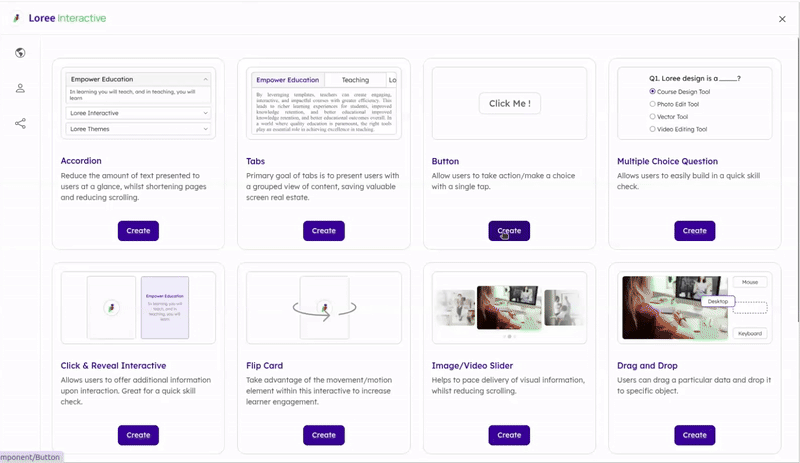Click the Click & Reveal preview thumbnail
The width and height of the screenshot is (800, 463).
[138, 308]
